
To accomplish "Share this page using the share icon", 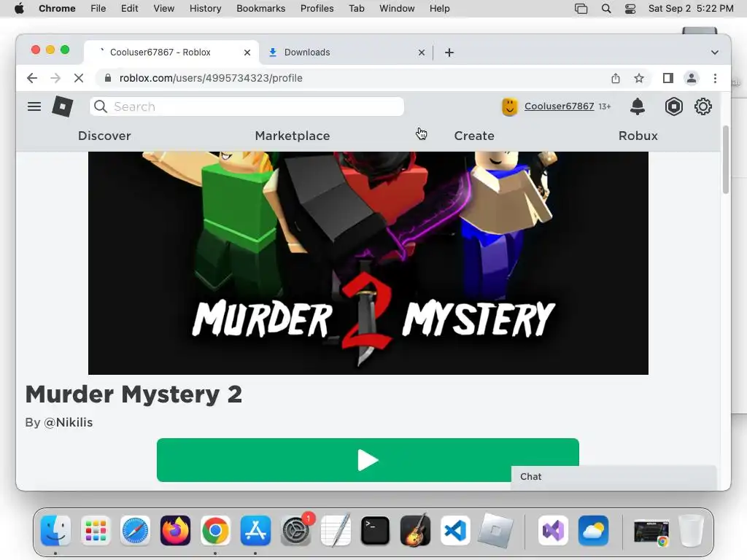I will coord(616,78).
